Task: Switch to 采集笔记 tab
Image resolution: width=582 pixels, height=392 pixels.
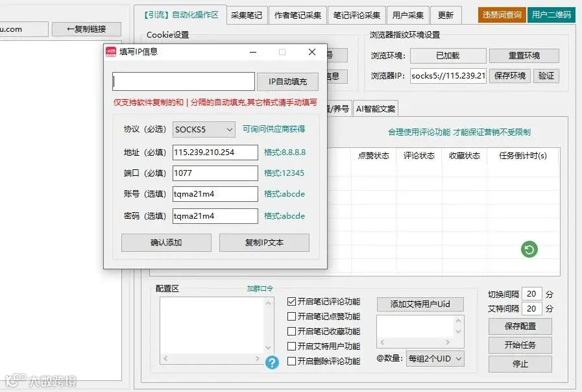Action: [247, 15]
